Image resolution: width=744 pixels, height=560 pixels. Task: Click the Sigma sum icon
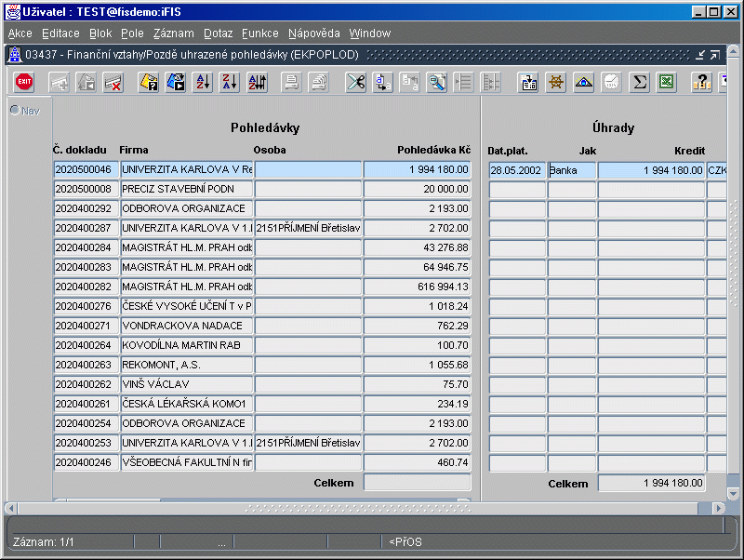click(x=639, y=83)
